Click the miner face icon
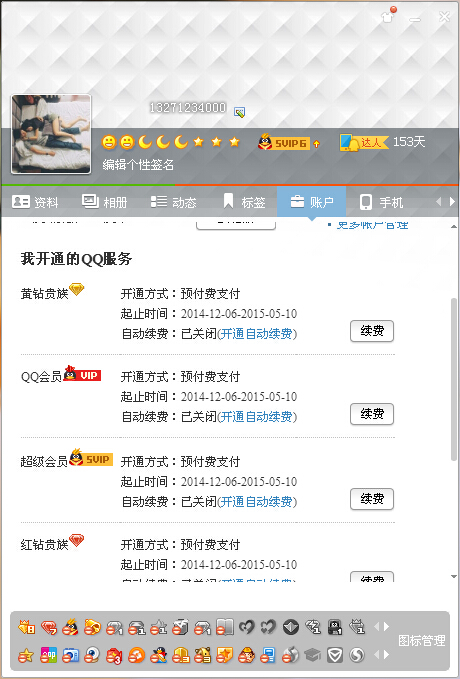 click(246, 655)
